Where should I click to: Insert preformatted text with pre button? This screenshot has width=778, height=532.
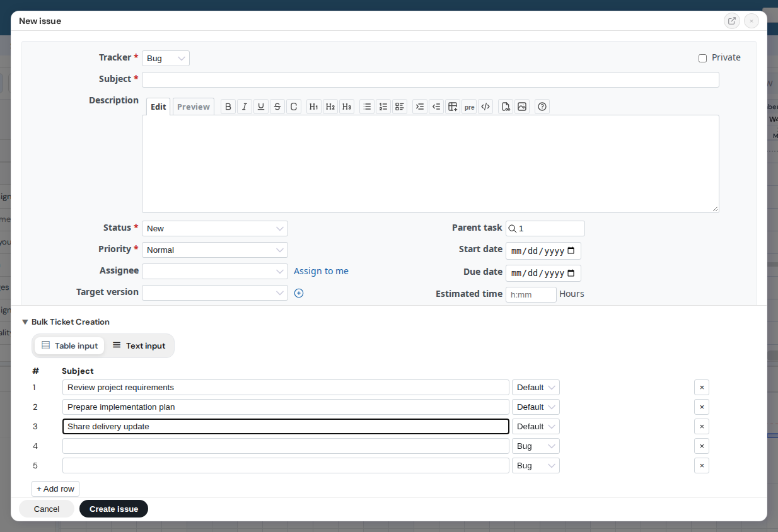(x=469, y=107)
